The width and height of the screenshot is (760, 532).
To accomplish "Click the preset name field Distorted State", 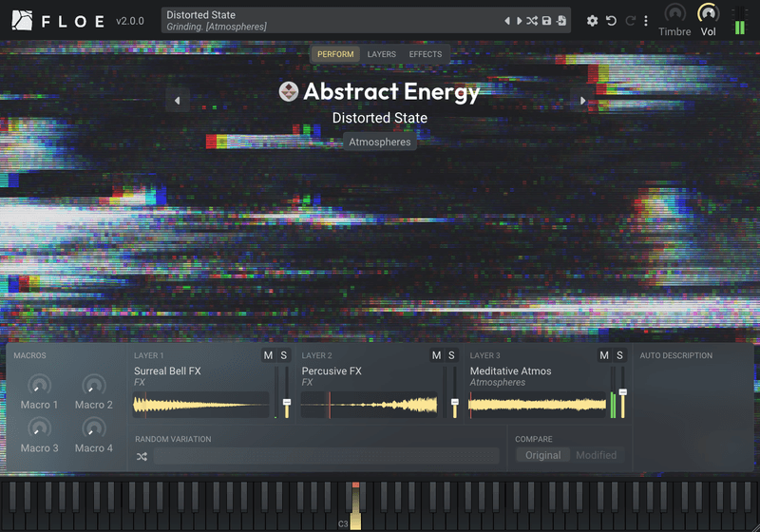I will pyautogui.click(x=366, y=20).
